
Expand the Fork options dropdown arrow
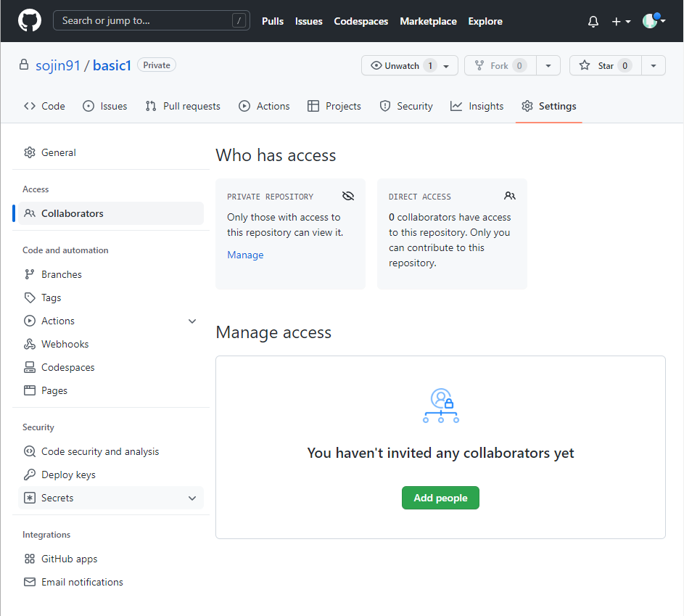548,65
